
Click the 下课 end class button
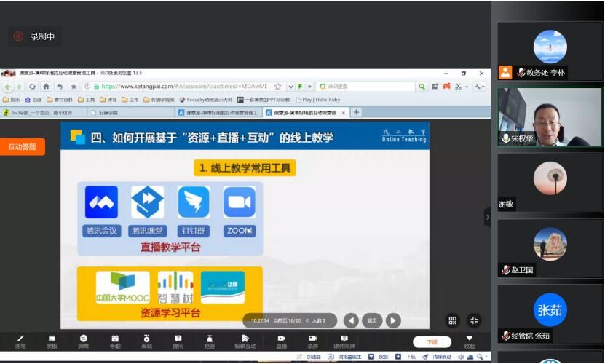point(432,341)
